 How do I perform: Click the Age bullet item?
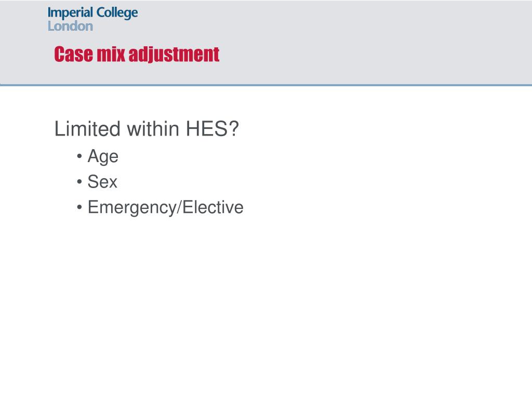(x=103, y=157)
